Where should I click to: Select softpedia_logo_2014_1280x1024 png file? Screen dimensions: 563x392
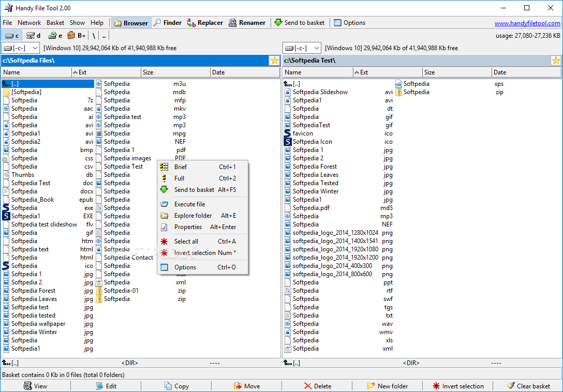(338, 233)
